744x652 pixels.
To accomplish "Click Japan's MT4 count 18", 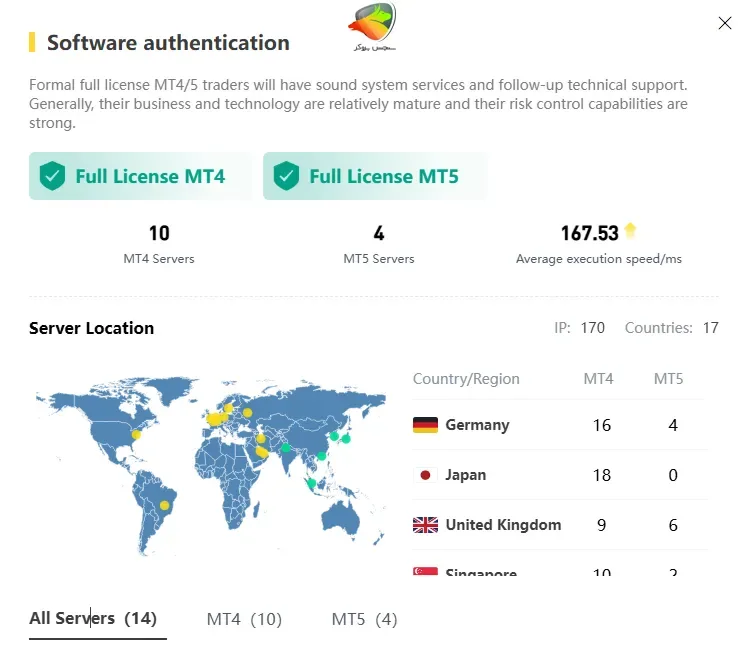I will pos(602,475).
